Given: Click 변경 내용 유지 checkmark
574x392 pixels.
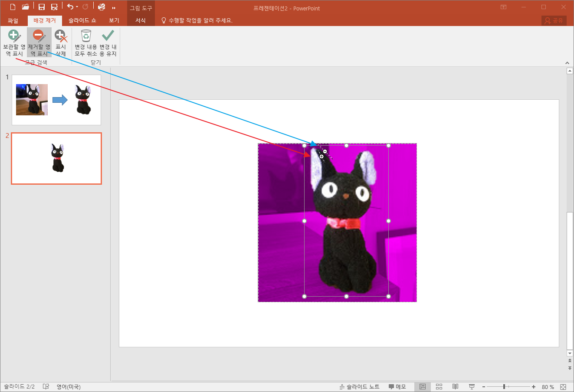Looking at the screenshot, I should [108, 43].
